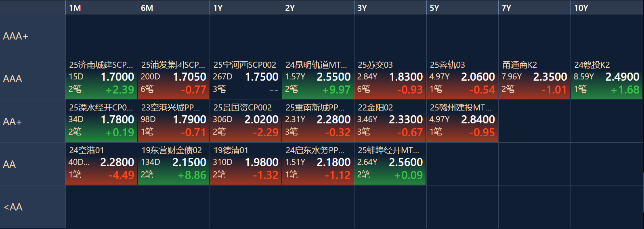Image resolution: width=644 pixels, height=229 pixels.
Task: Click the 24昆明轨道MT bond cell
Action: (318, 78)
